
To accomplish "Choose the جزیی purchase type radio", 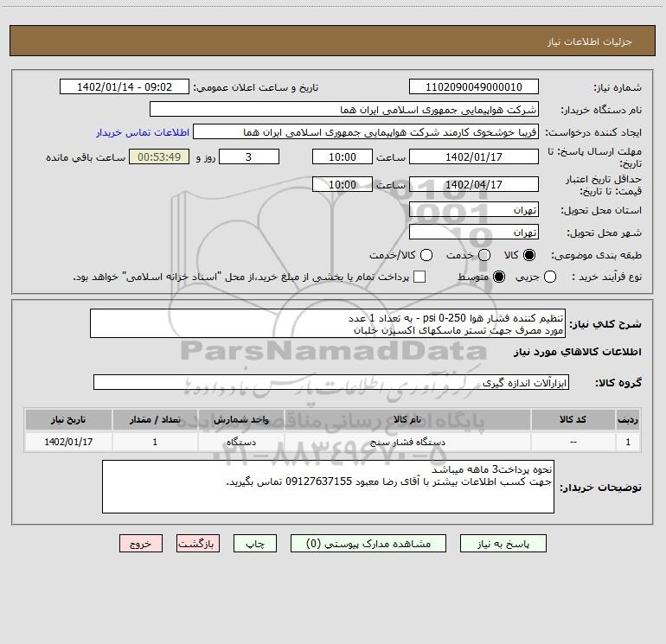I will [549, 277].
